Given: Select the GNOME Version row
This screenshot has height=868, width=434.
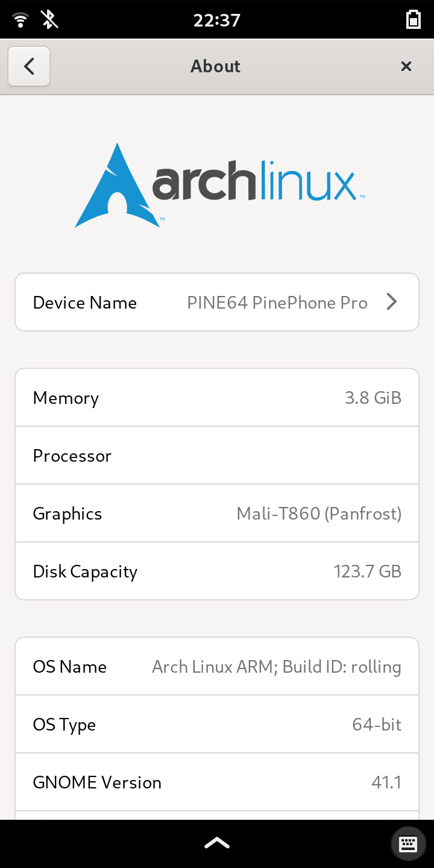Looking at the screenshot, I should click(x=217, y=782).
